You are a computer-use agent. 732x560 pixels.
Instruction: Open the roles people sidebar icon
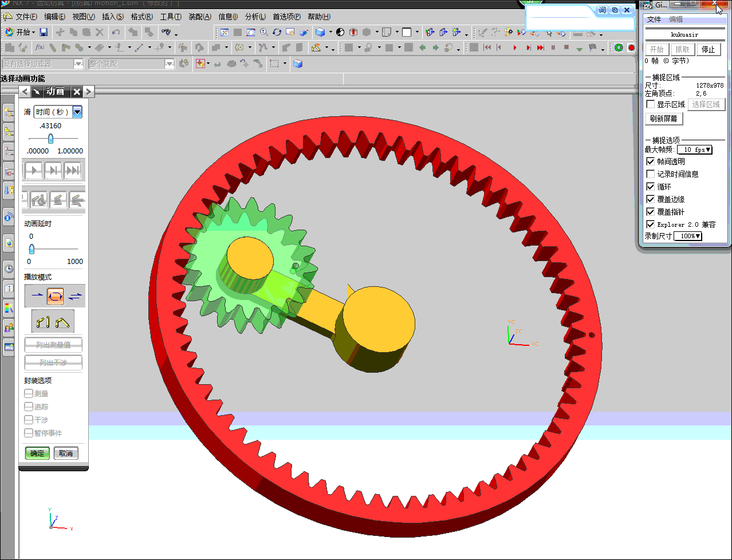9,328
